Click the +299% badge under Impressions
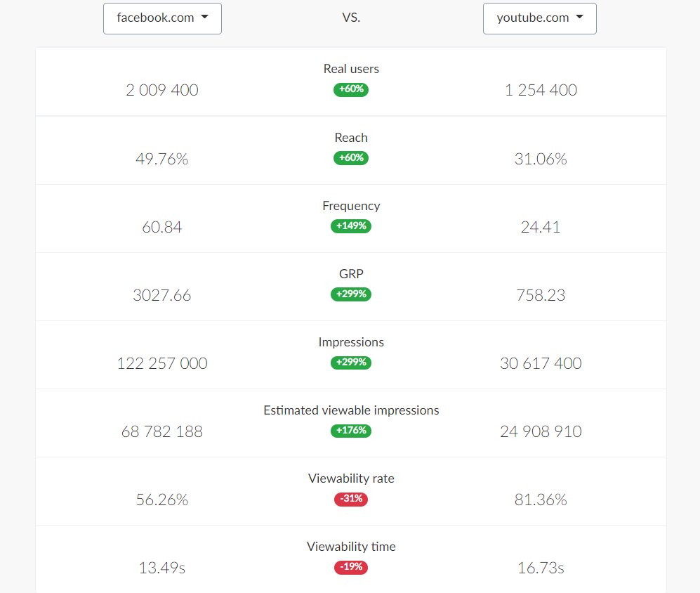This screenshot has height=593, width=700. pos(351,363)
